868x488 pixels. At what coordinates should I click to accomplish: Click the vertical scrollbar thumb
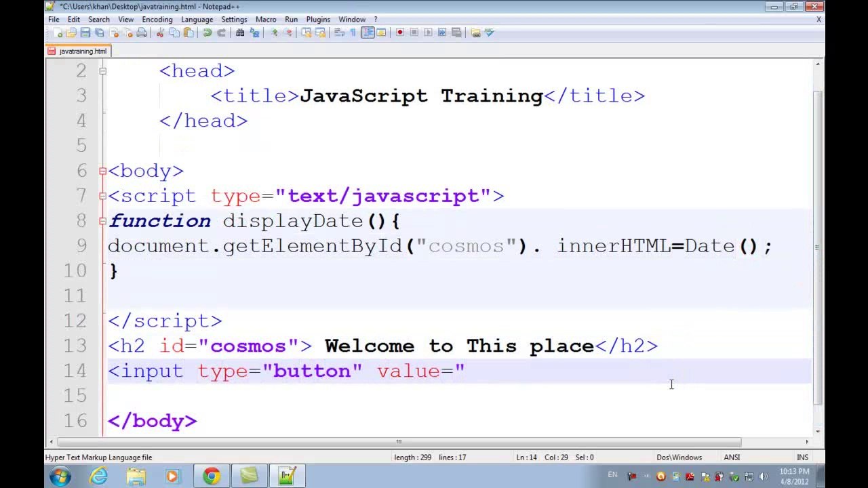[818, 247]
